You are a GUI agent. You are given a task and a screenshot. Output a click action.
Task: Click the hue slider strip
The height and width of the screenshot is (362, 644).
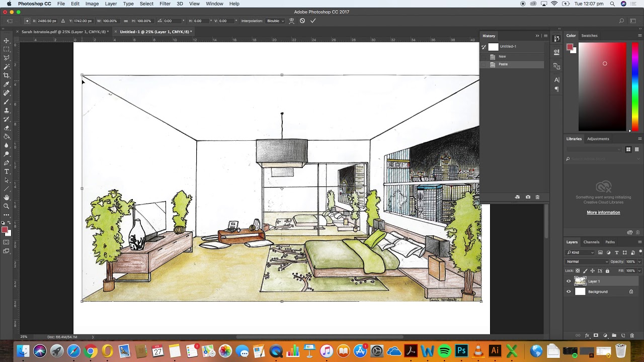[x=635, y=87]
